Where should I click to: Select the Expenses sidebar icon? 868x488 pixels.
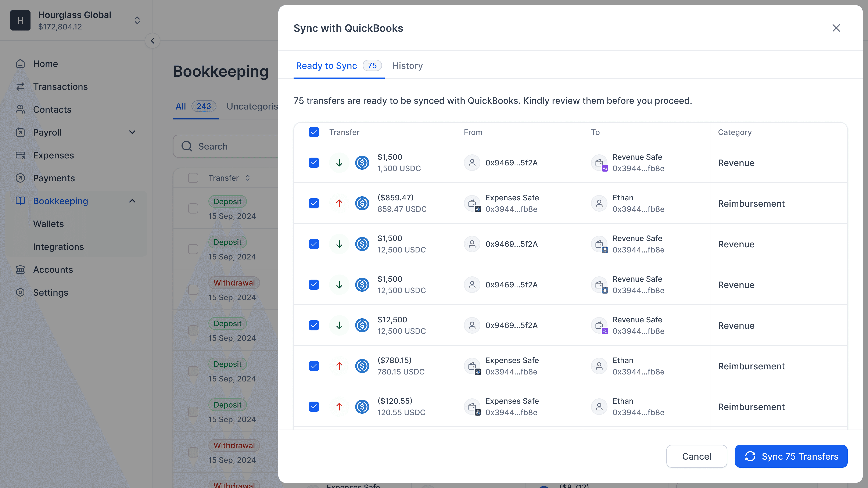20,155
